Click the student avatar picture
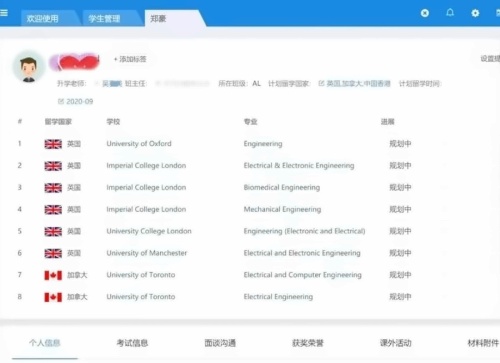Screen dimensions: 500x363 pos(28,67)
